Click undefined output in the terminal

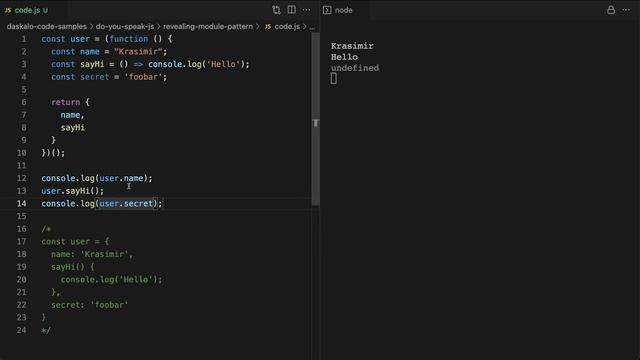coord(355,68)
